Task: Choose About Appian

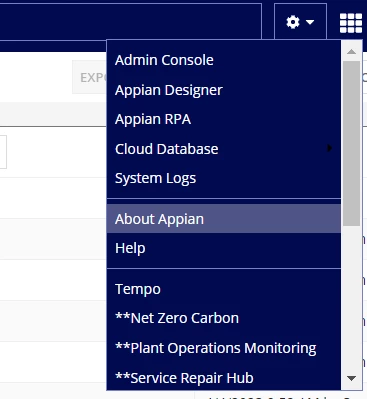Action: click(x=224, y=219)
